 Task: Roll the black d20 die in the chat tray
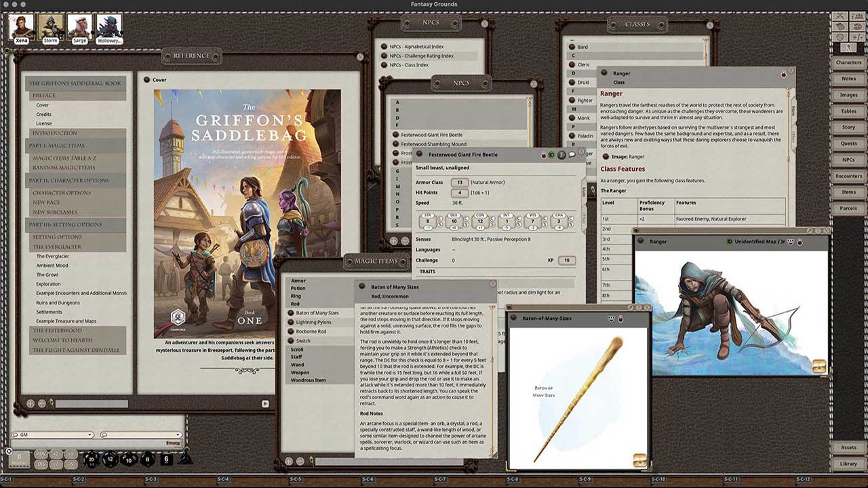(92, 459)
